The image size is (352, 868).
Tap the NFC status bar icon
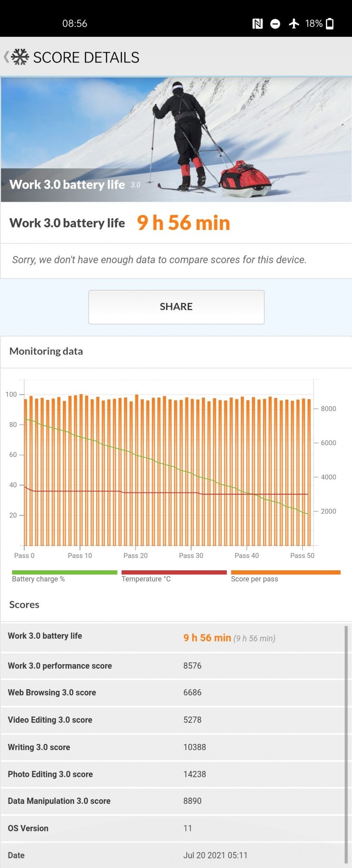(257, 24)
